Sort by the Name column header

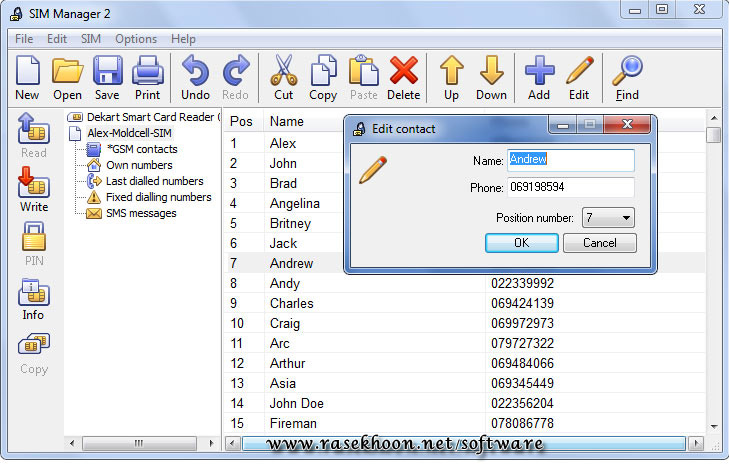click(x=287, y=121)
